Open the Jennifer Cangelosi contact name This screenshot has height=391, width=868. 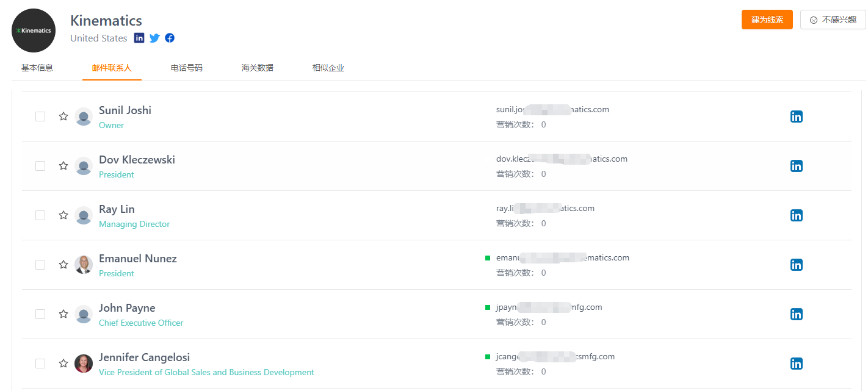pyautogui.click(x=144, y=357)
